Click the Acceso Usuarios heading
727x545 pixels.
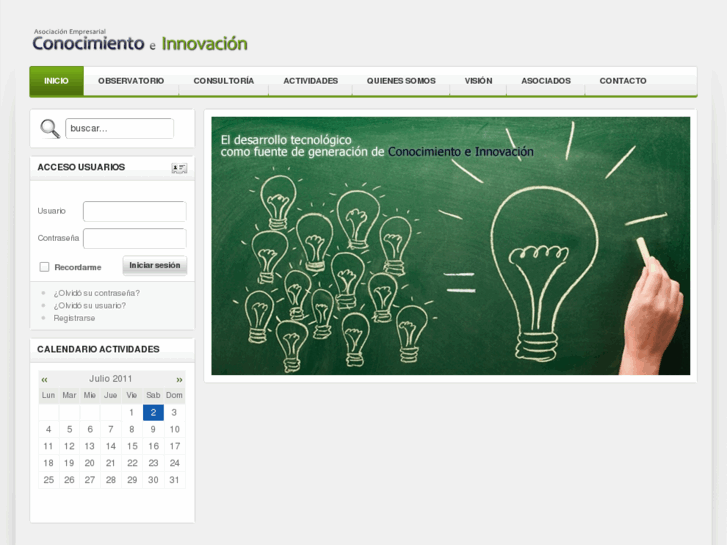click(81, 167)
